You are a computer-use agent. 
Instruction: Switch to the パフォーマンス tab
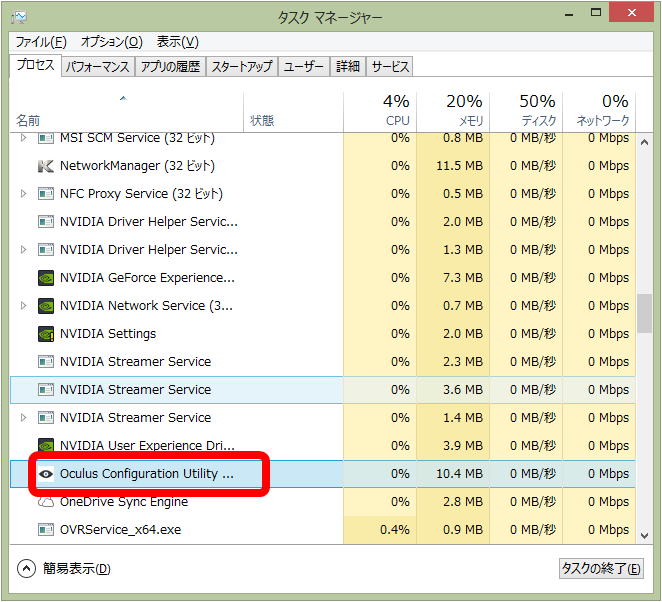pyautogui.click(x=98, y=67)
